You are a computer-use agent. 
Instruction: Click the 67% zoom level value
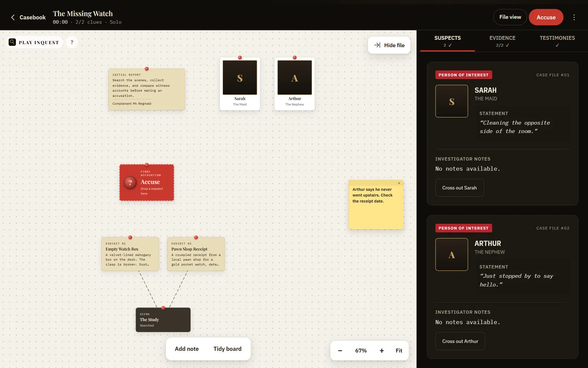361,351
